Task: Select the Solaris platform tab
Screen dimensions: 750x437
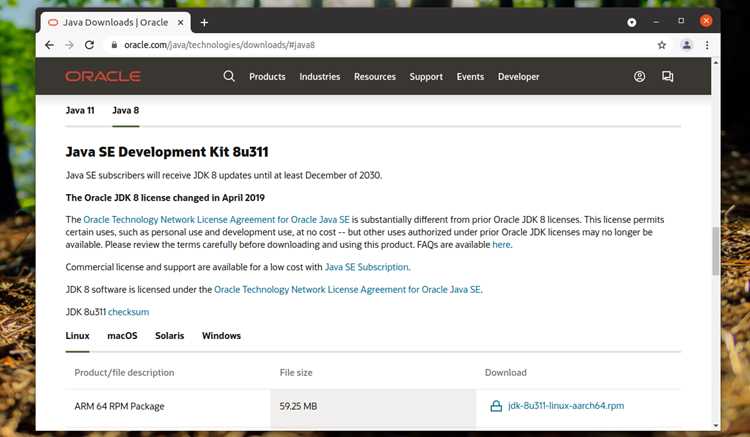Action: click(169, 336)
